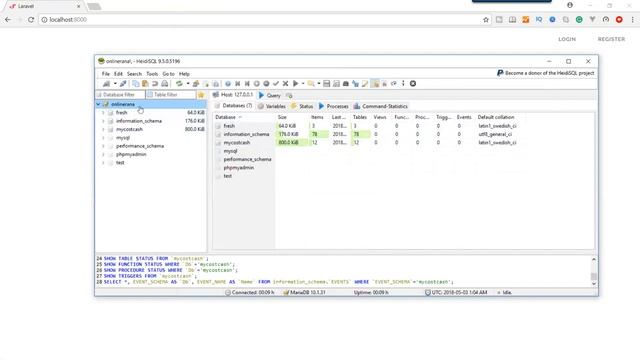Click the blue Help circle icon in toolbar

[x=228, y=84]
